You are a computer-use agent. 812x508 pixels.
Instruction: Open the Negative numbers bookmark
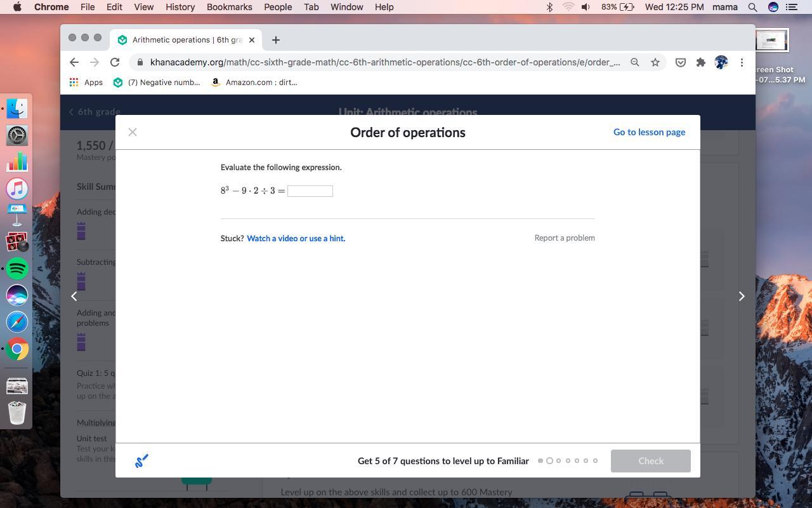[x=156, y=83]
